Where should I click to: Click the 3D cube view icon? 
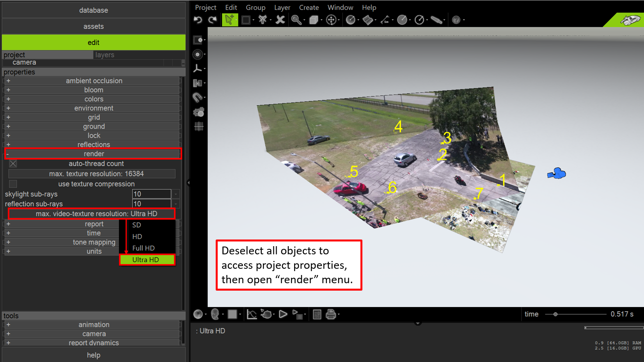click(314, 20)
